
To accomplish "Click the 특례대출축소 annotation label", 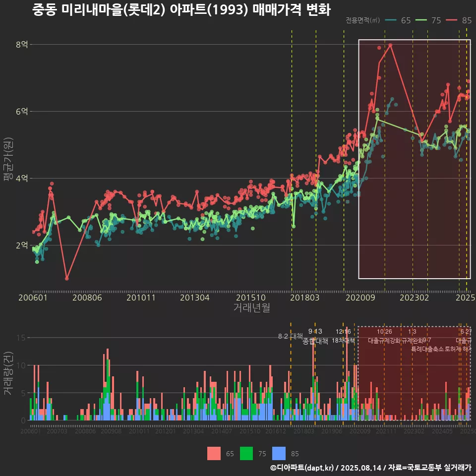I will click(427, 349).
